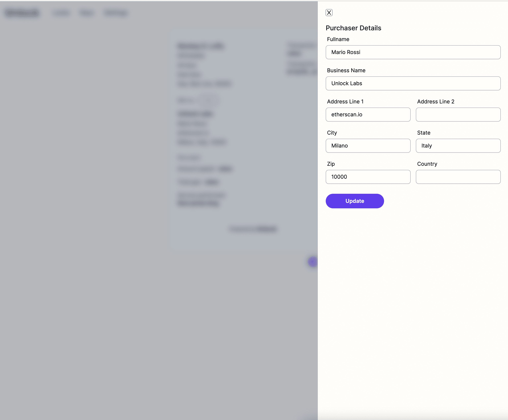Viewport: 508px width, 420px height.
Task: Click the Purchaser Details panel header
Action: [x=354, y=28]
